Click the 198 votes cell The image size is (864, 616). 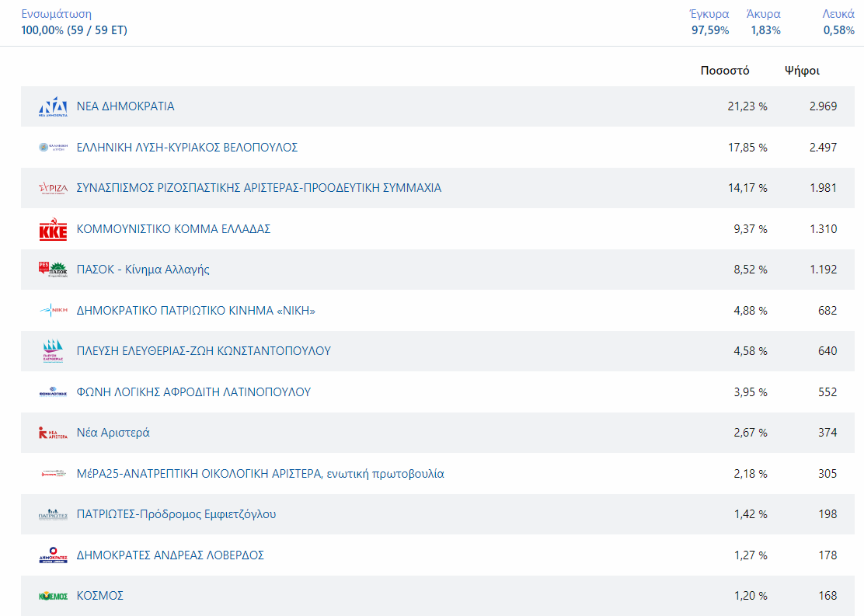[x=827, y=514]
